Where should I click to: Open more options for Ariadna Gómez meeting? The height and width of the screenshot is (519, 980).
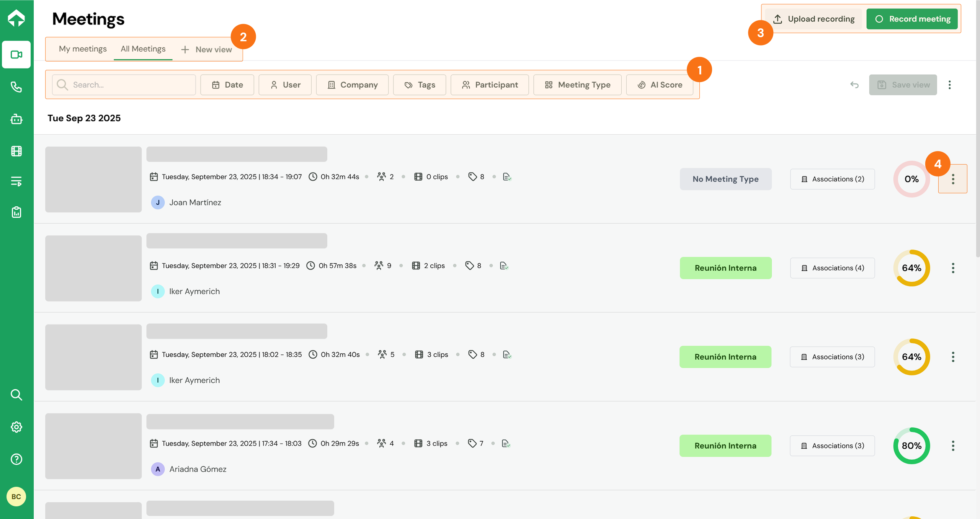click(x=953, y=446)
